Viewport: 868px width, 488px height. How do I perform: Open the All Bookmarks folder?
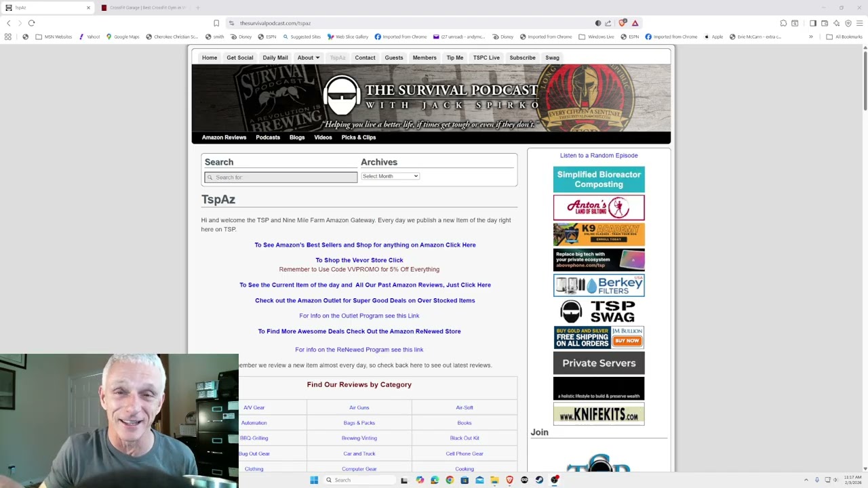pyautogui.click(x=844, y=37)
